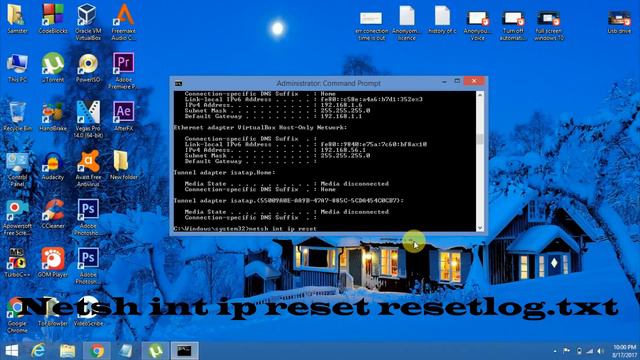The image size is (640, 360).
Task: Click the Command Prompt scrollbar down arrow
Action: click(480, 228)
